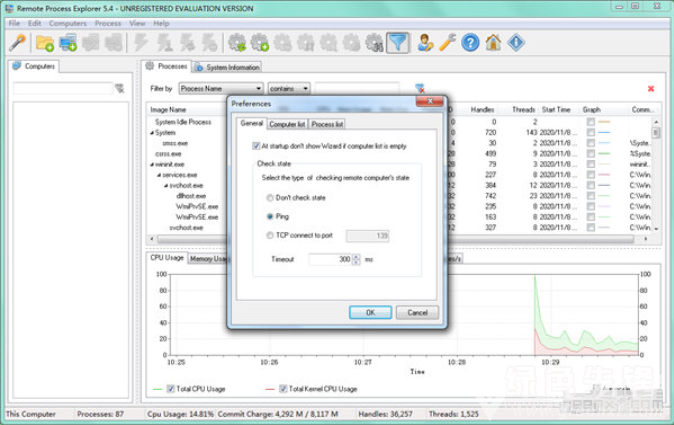The width and height of the screenshot is (674, 425).
Task: Click orange graph color line in the top row
Action: pos(604,122)
